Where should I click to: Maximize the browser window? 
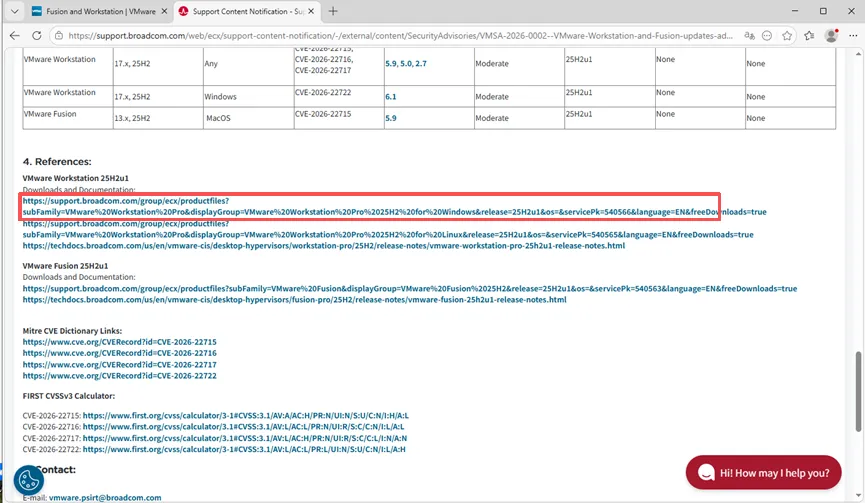(x=823, y=11)
